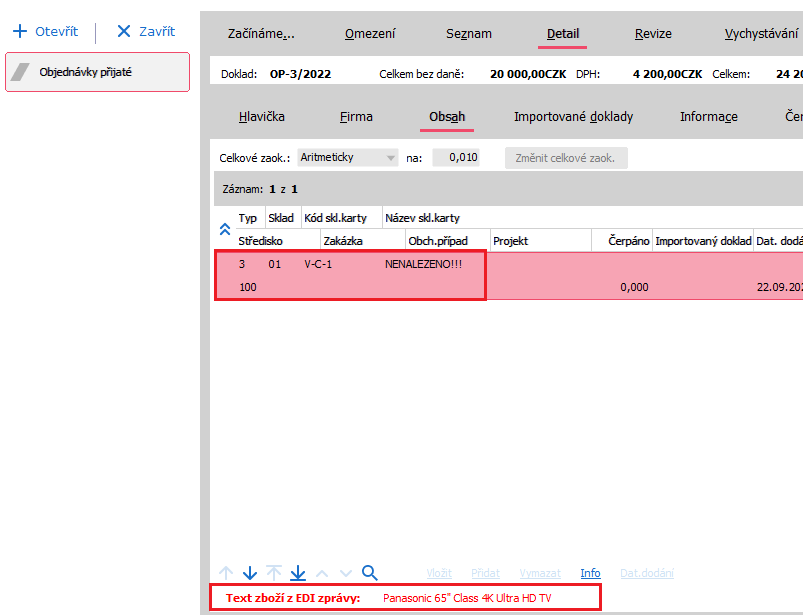Click the move up arrow icon

(226, 573)
